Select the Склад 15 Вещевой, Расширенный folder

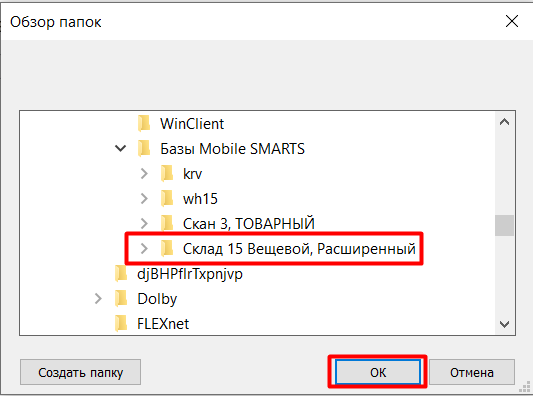tap(299, 249)
